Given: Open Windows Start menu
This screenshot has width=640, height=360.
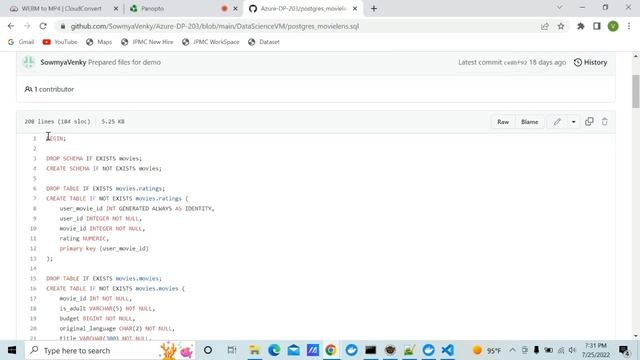Looking at the screenshot, I should [x=12, y=350].
